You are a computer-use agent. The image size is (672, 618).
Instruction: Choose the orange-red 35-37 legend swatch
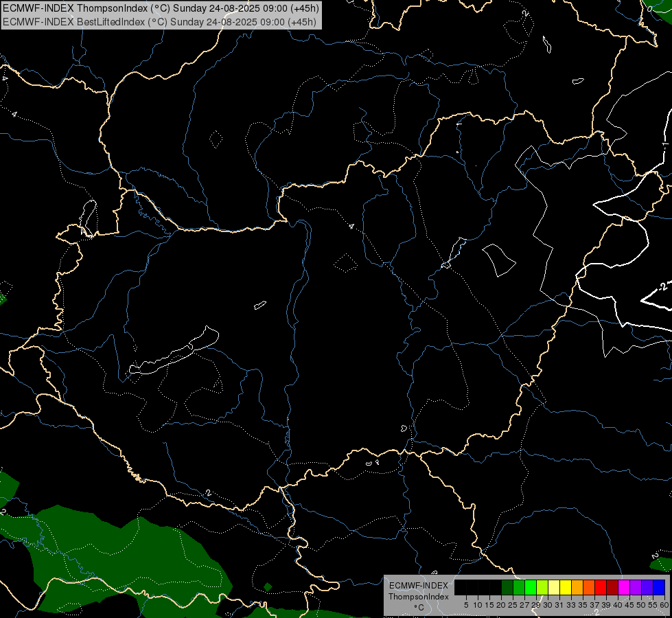coord(589,587)
